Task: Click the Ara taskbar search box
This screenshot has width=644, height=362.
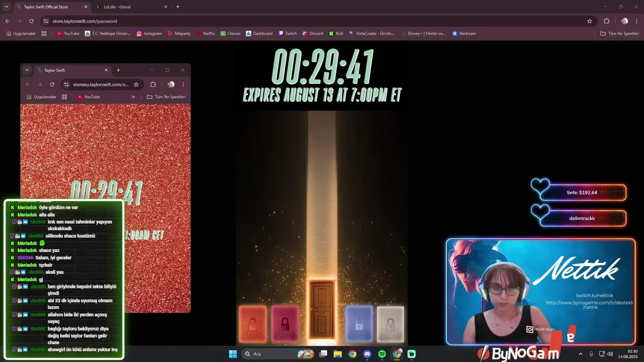Action: point(278,354)
